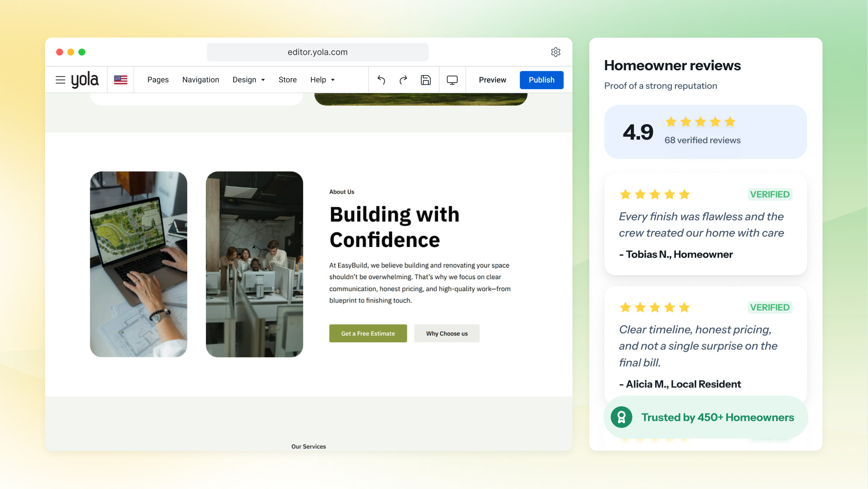Open the Pages menu

158,80
